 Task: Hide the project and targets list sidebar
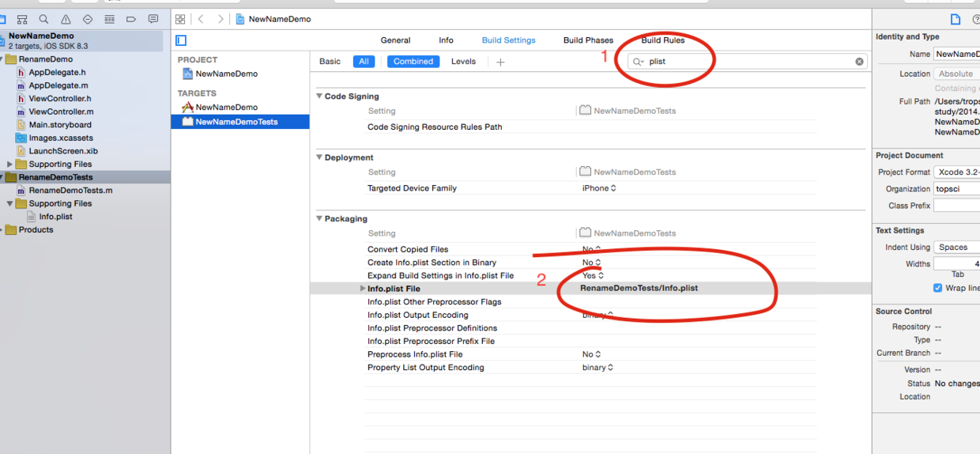click(x=181, y=40)
